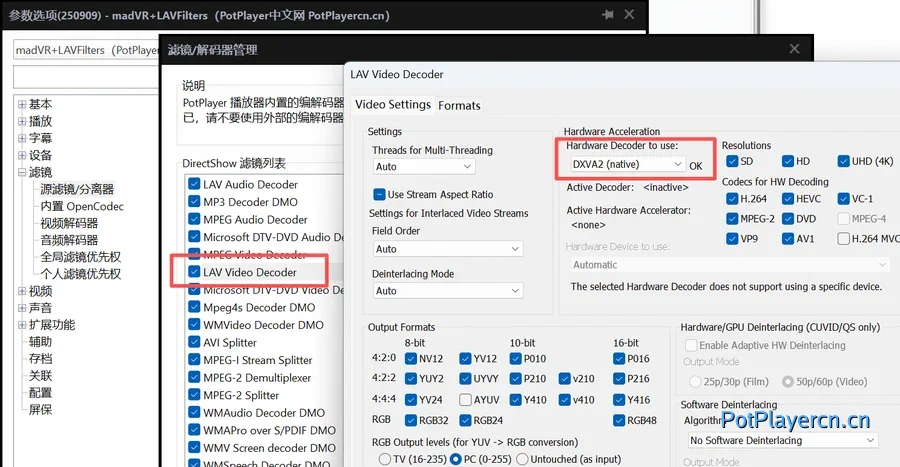Toggle AV1 hardware decoding codec
The image size is (900, 467).
tap(788, 239)
